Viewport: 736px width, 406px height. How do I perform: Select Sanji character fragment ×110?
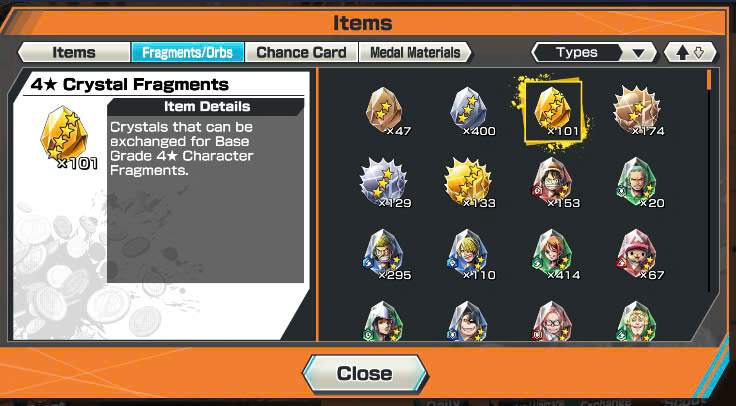coord(468,255)
